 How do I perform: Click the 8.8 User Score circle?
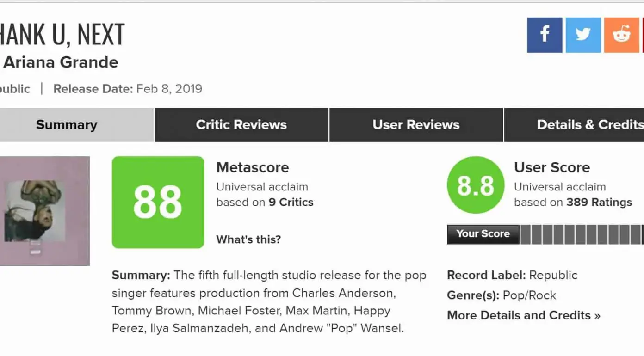tap(476, 185)
